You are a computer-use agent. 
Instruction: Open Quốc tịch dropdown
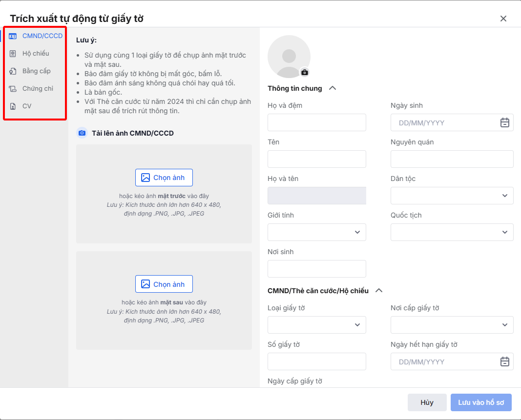pos(452,232)
